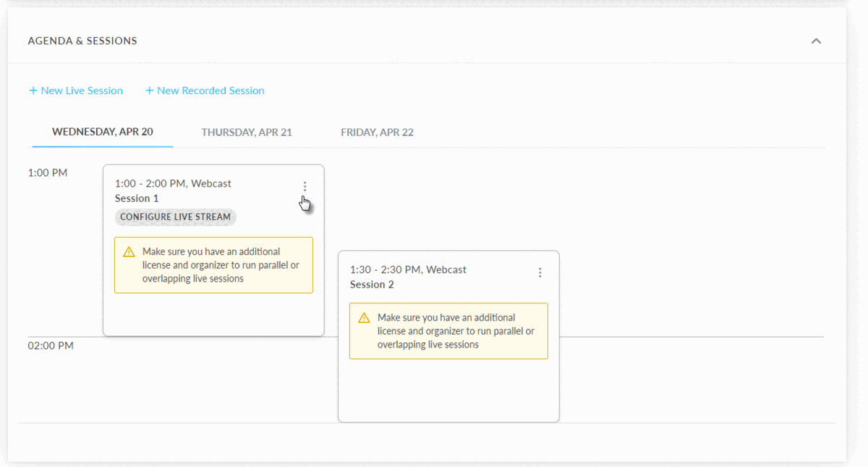Click the Configure Live Stream button
Image resolution: width=868 pixels, height=467 pixels.
click(176, 217)
